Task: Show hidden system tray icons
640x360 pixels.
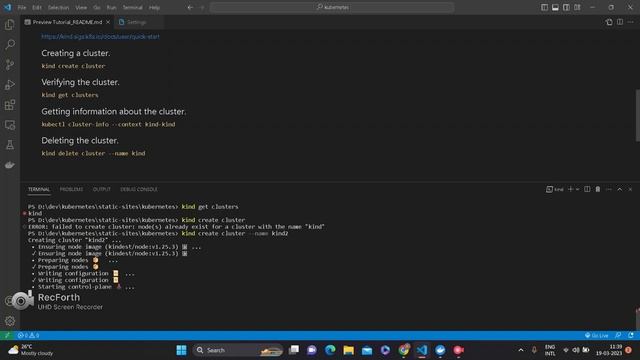Action: (x=521, y=350)
